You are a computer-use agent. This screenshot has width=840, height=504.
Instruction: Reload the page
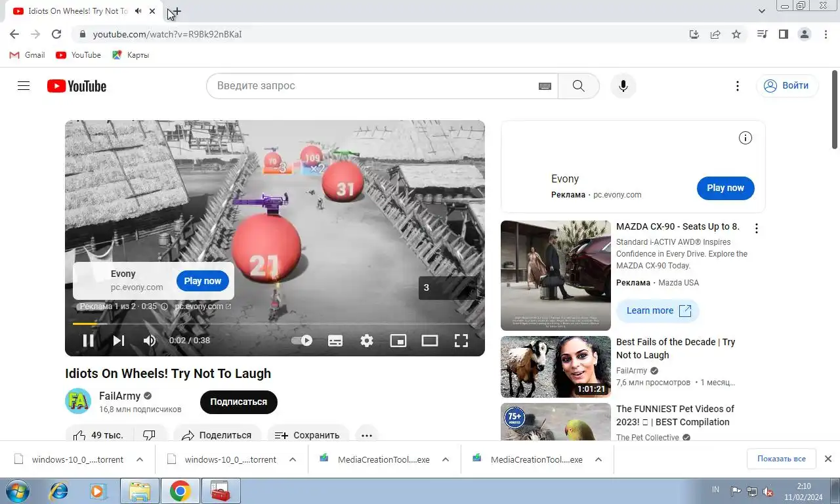(x=56, y=34)
